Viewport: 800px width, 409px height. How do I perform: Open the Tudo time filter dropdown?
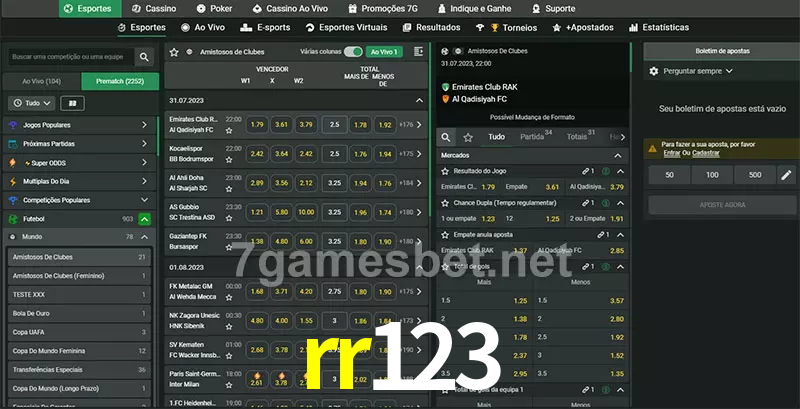pyautogui.click(x=31, y=103)
